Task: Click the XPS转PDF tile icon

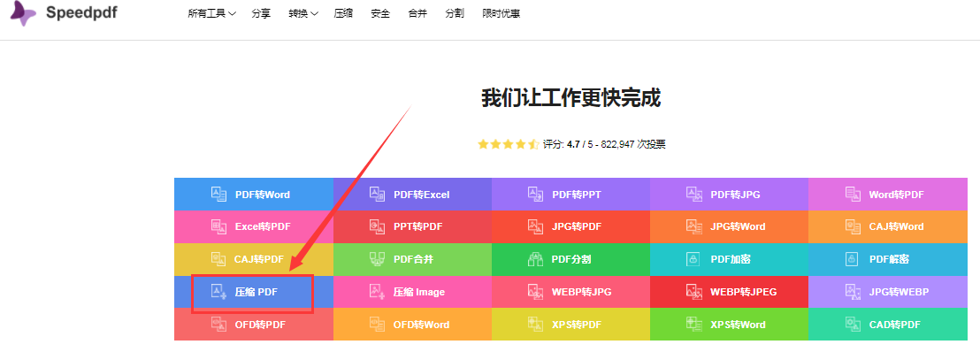Action: pos(536,324)
